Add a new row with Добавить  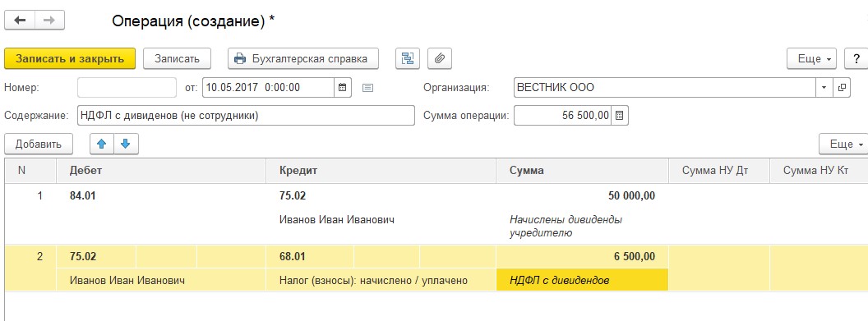[x=38, y=144]
